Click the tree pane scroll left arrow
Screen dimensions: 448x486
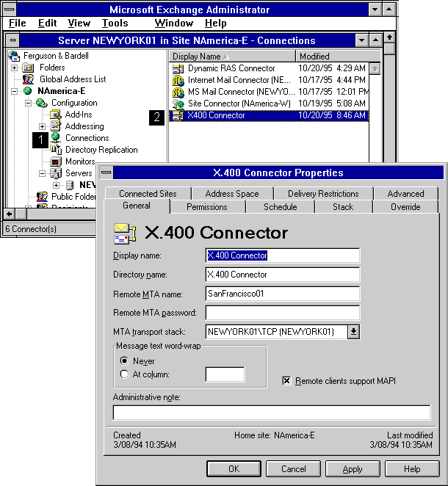pyautogui.click(x=10, y=214)
